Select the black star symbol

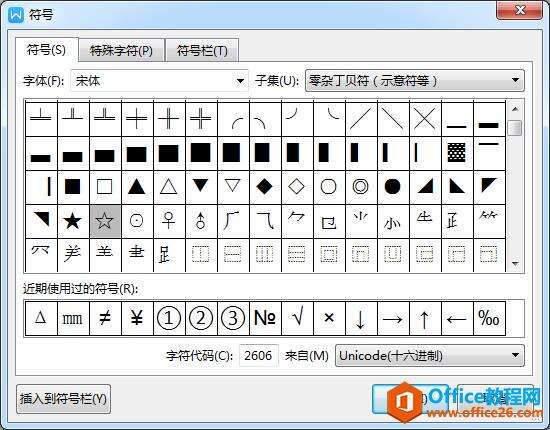click(x=73, y=221)
